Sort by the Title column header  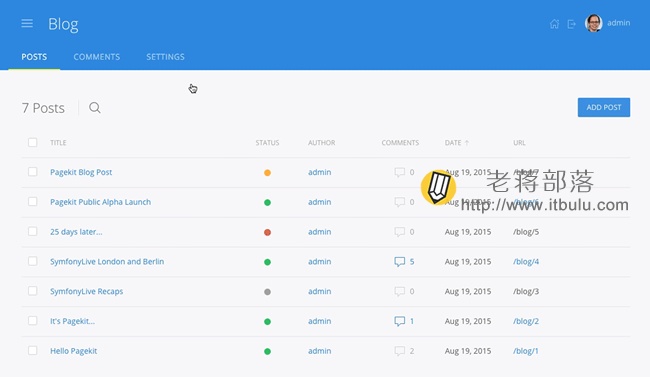pyautogui.click(x=58, y=143)
